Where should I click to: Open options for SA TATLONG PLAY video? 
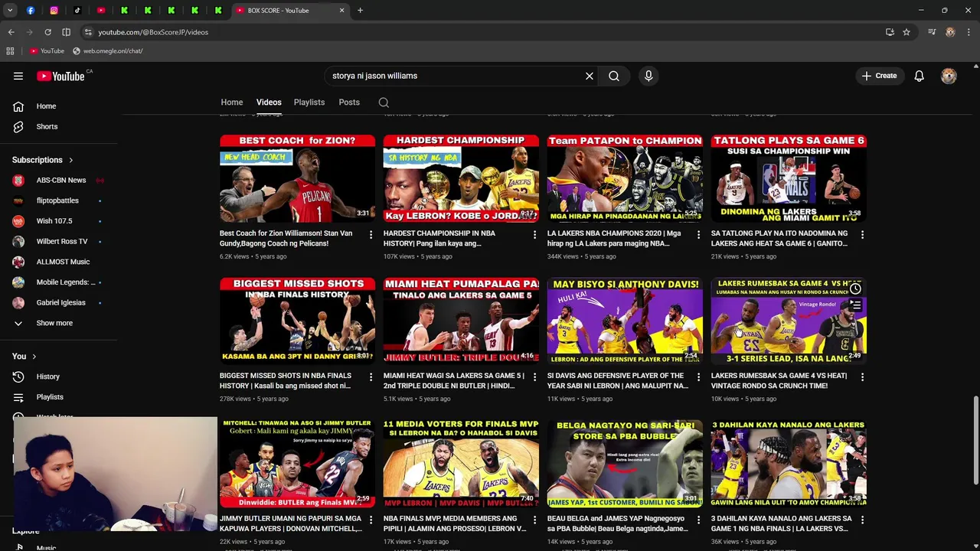(x=862, y=234)
